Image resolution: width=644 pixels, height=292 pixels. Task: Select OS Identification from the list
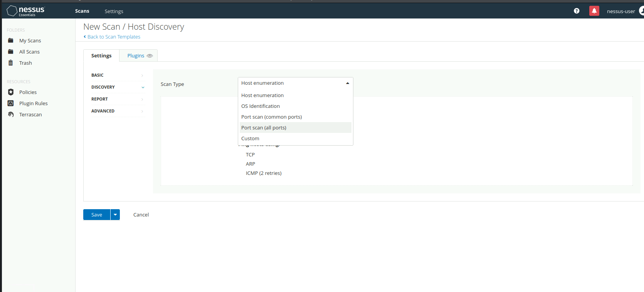click(261, 106)
